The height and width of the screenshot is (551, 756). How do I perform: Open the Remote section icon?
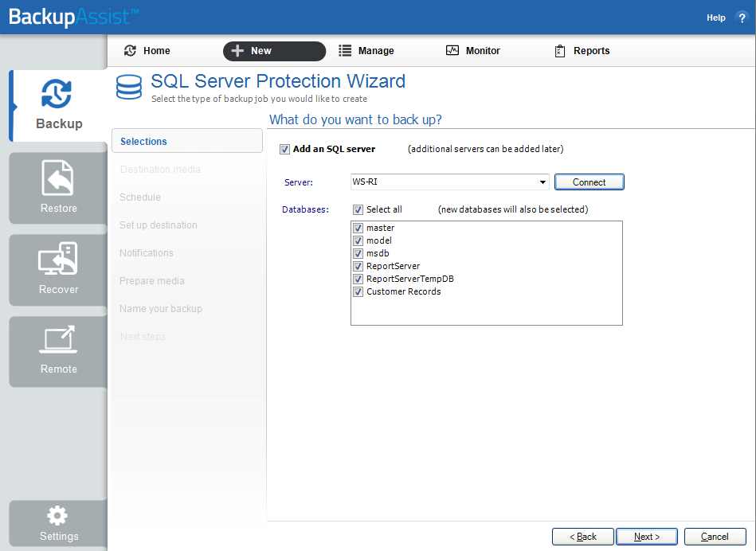[58, 339]
